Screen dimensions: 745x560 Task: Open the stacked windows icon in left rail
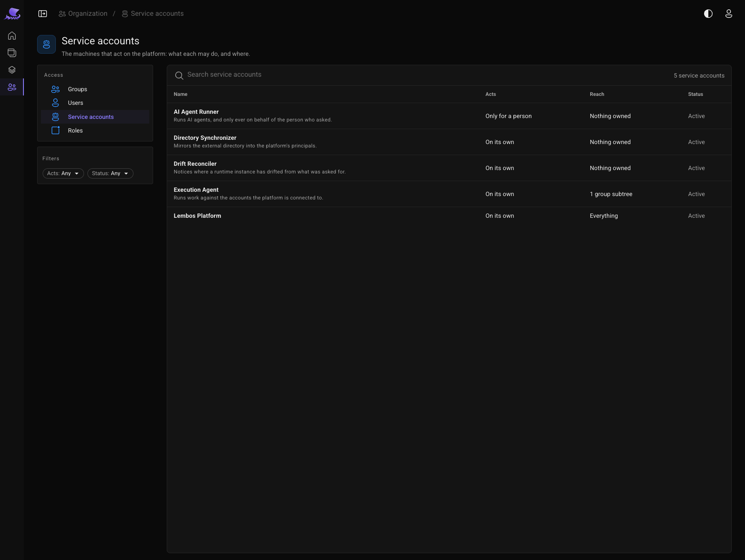(12, 53)
